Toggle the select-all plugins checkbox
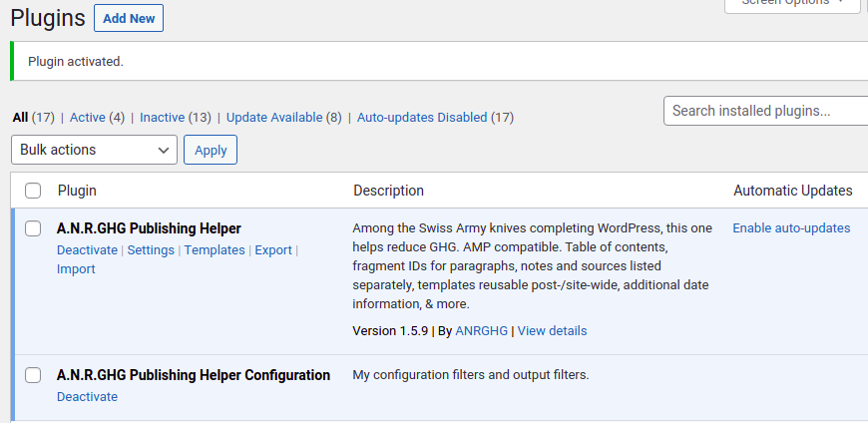Screen dimensions: 868x423 pyautogui.click(x=33, y=191)
